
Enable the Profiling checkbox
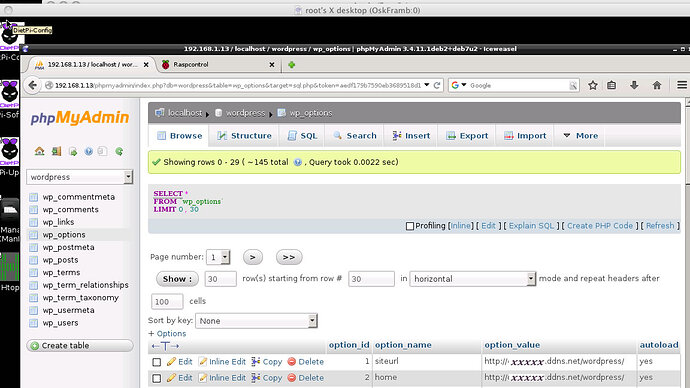(410, 226)
